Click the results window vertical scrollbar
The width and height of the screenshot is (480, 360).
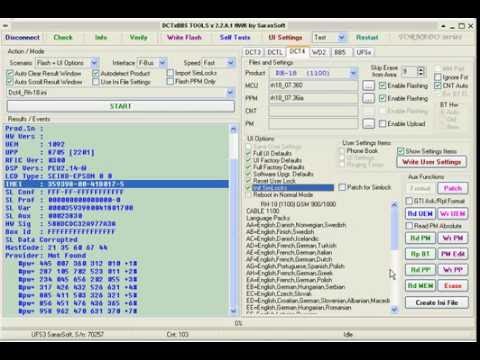coord(233,220)
